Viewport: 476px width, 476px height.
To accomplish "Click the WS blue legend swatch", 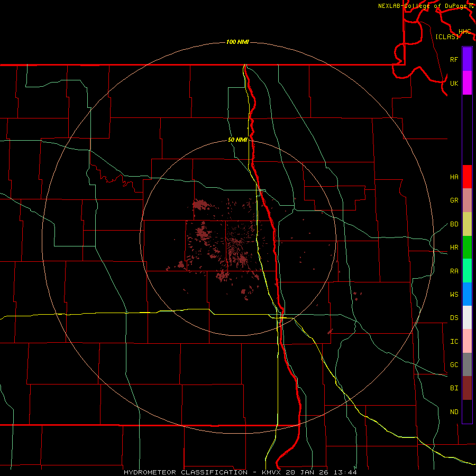I will click(x=467, y=294).
